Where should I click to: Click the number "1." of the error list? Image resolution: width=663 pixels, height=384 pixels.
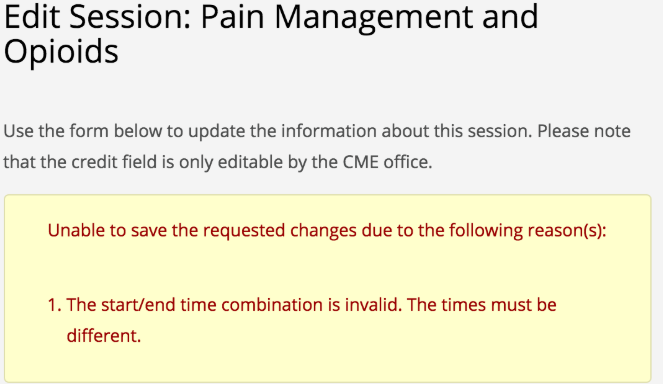[55, 305]
